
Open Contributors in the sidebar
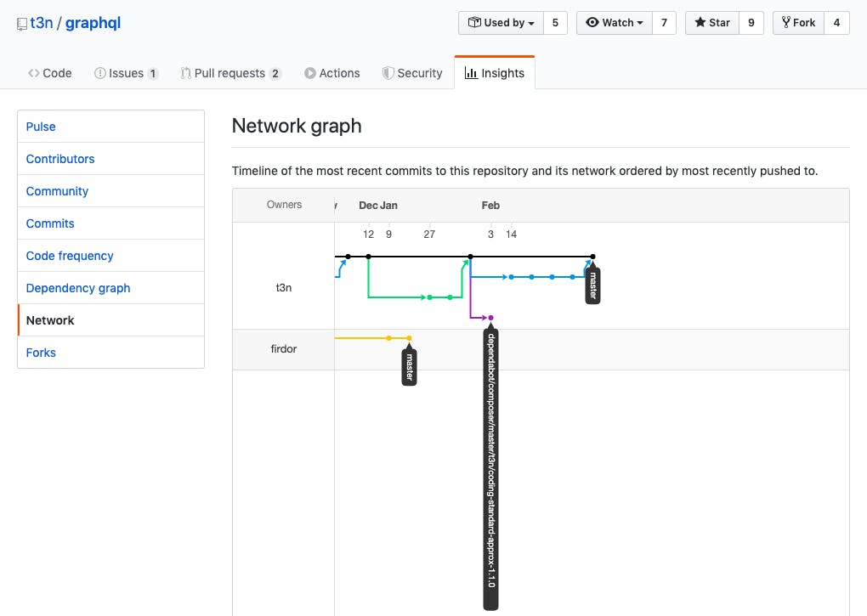[111, 159]
